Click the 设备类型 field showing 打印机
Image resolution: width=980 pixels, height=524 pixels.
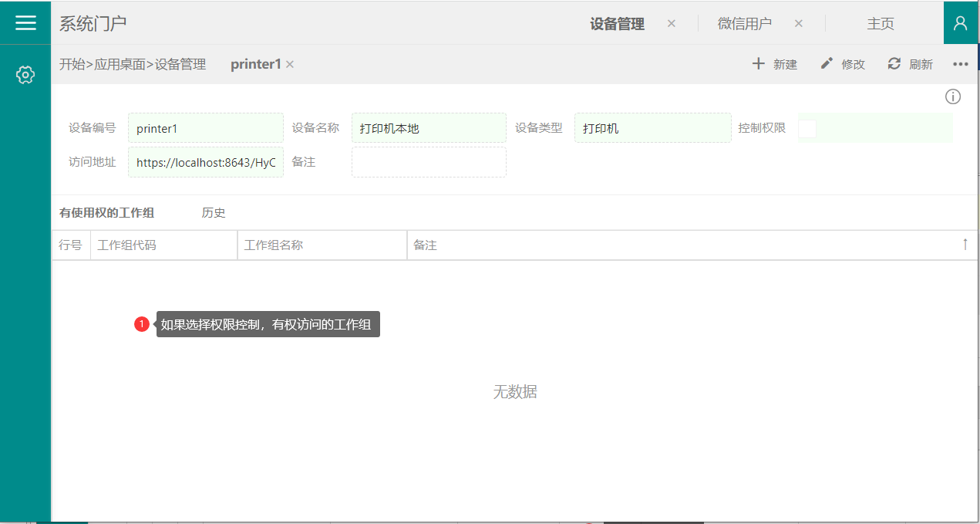point(652,128)
